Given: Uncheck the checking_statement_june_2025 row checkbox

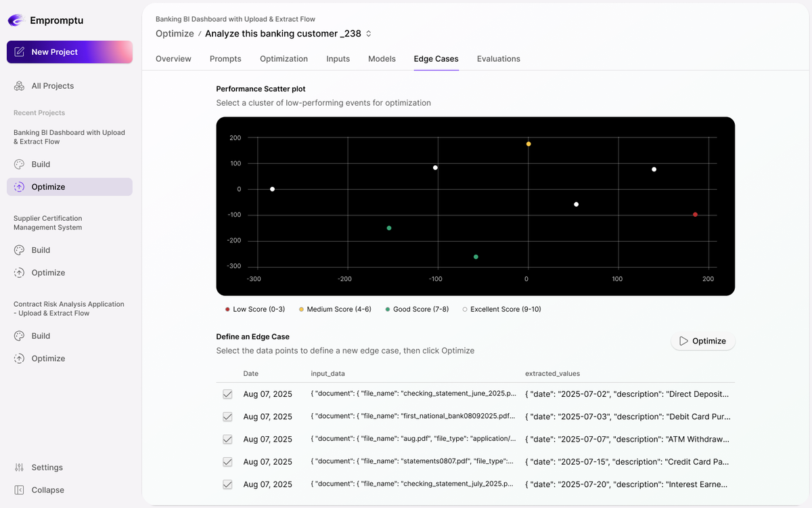Looking at the screenshot, I should (x=227, y=394).
